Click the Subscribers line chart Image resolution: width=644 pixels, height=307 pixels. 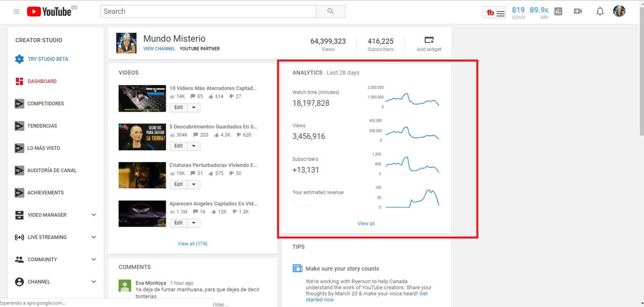(412, 165)
